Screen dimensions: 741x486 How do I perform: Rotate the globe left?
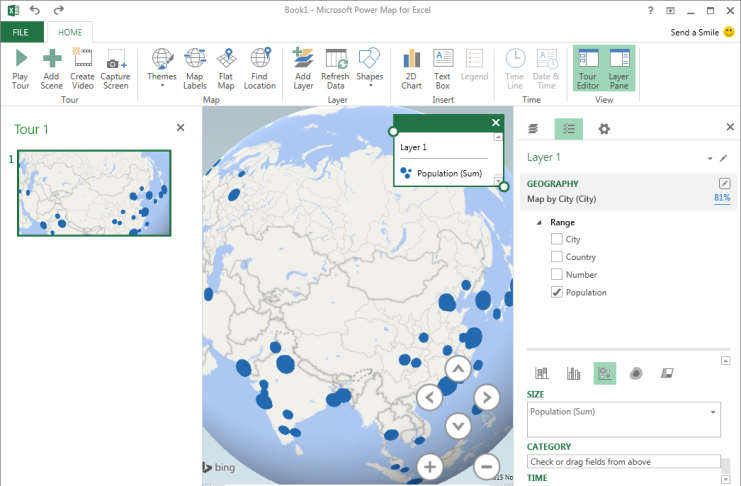[x=430, y=398]
